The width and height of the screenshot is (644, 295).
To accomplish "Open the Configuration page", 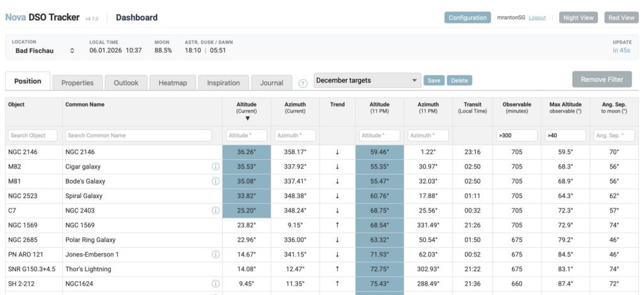I will [x=467, y=18].
